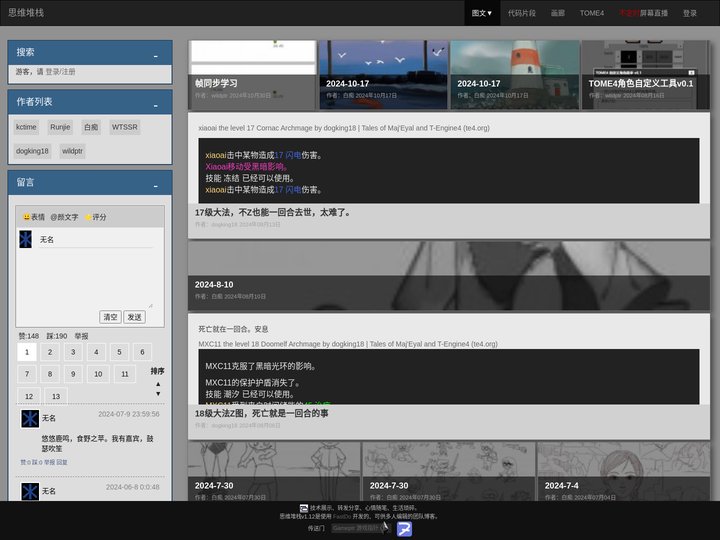
Task: Open second 2024-7-30 sketch card
Action: click(449, 472)
